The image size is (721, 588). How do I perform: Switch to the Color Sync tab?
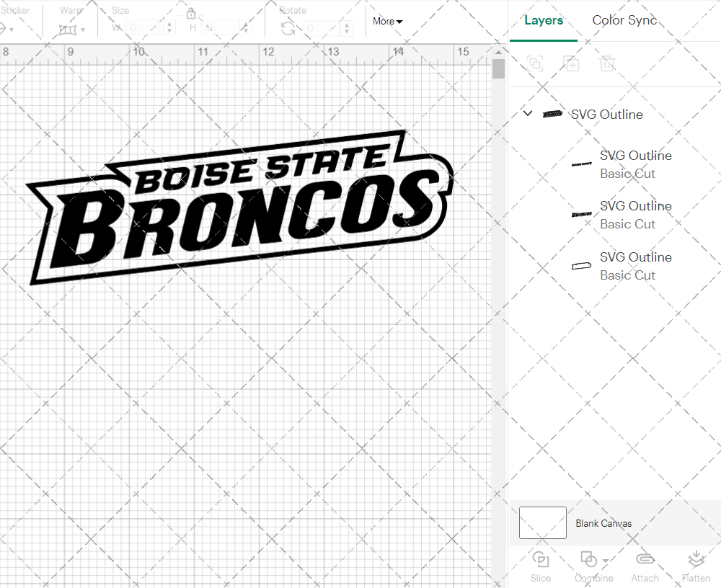[x=624, y=20]
